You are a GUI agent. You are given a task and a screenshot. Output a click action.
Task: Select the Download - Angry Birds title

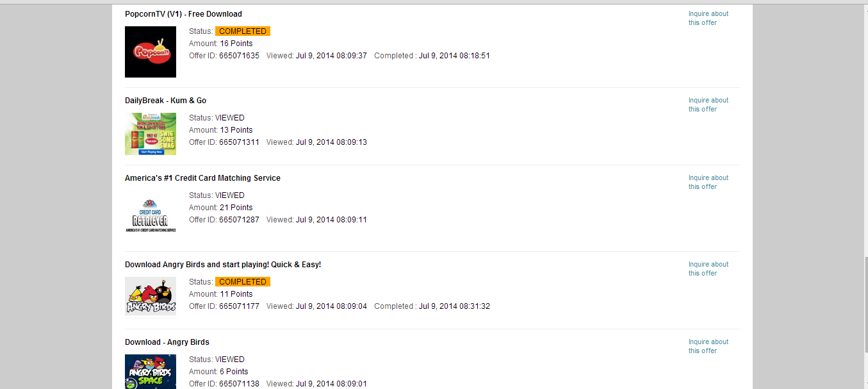(x=167, y=342)
